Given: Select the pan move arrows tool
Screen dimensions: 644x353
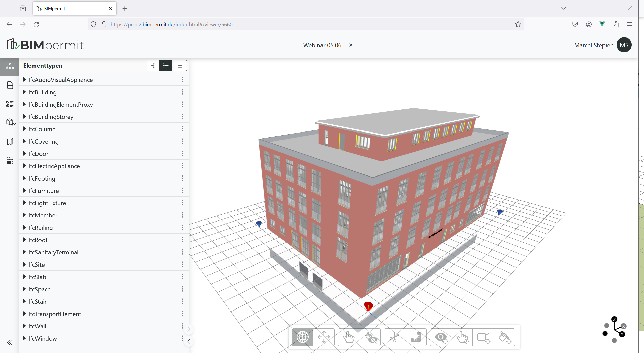Looking at the screenshot, I should pos(324,337).
